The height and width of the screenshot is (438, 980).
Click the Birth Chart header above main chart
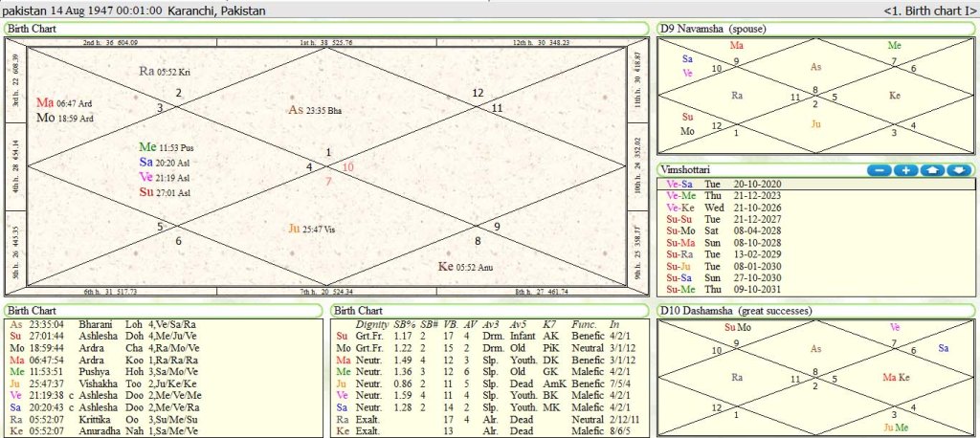(33, 29)
